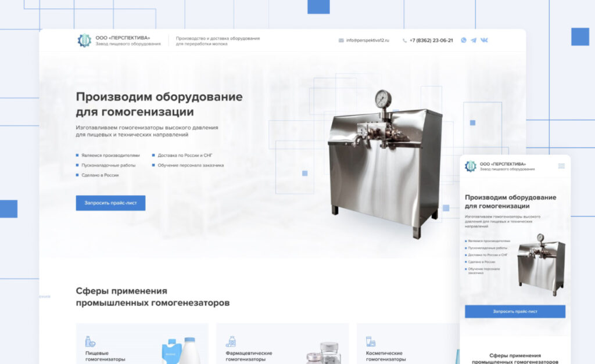
Task: Click desktop bullet 'Пусконаладочные работы'
Action: point(108,165)
